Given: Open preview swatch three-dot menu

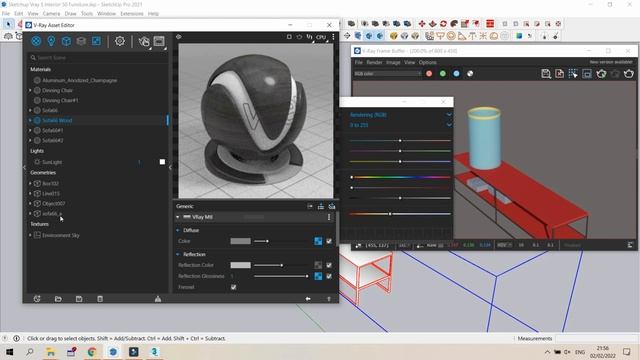Looking at the screenshot, I should (x=333, y=37).
